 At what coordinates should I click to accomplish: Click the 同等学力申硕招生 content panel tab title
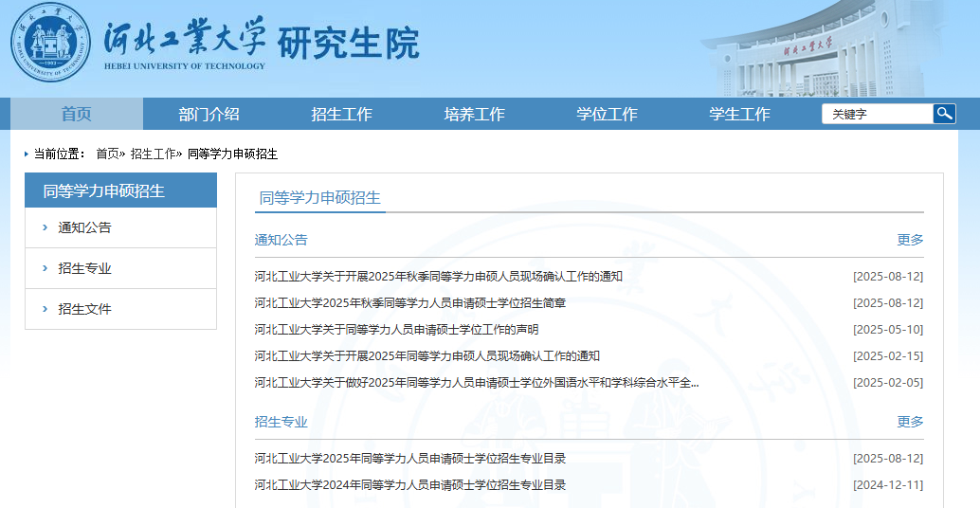(320, 198)
